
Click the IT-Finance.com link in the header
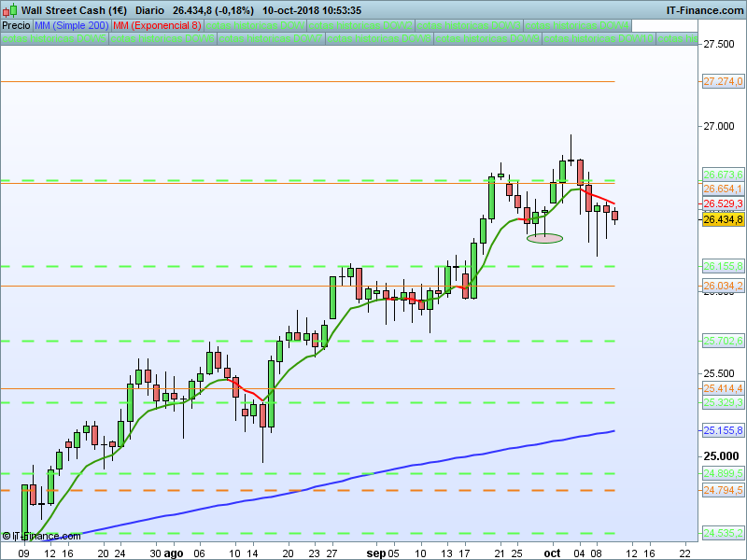coord(705,10)
